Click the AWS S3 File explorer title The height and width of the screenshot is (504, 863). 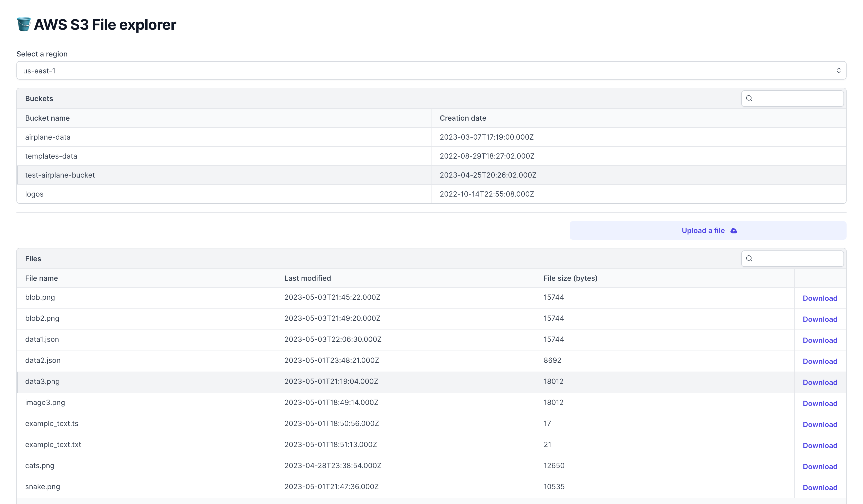point(105,25)
